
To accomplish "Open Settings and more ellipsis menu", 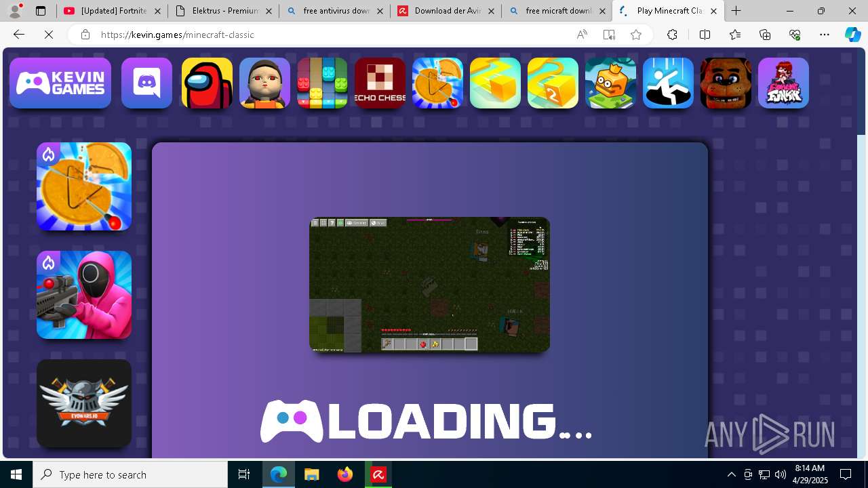I will click(825, 35).
